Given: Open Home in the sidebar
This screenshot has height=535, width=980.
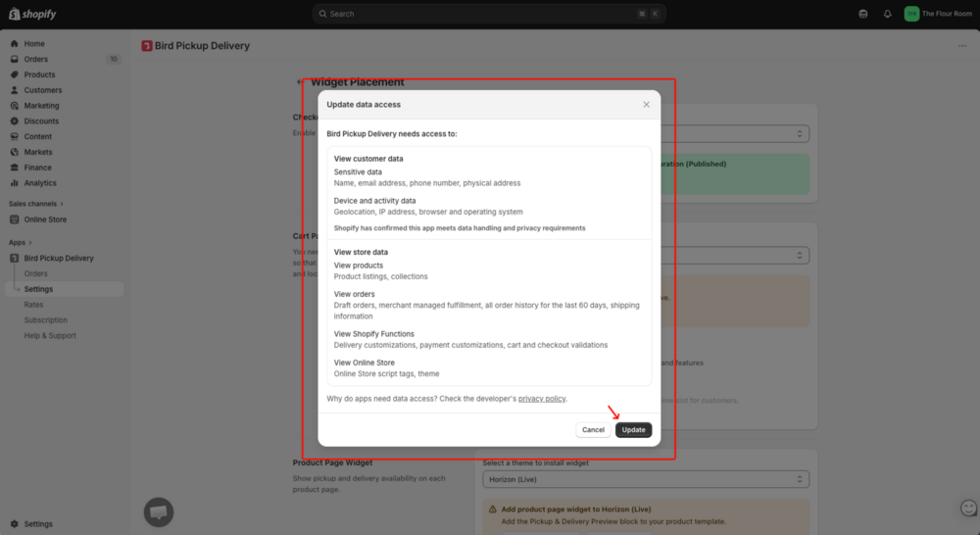Looking at the screenshot, I should click(x=34, y=44).
